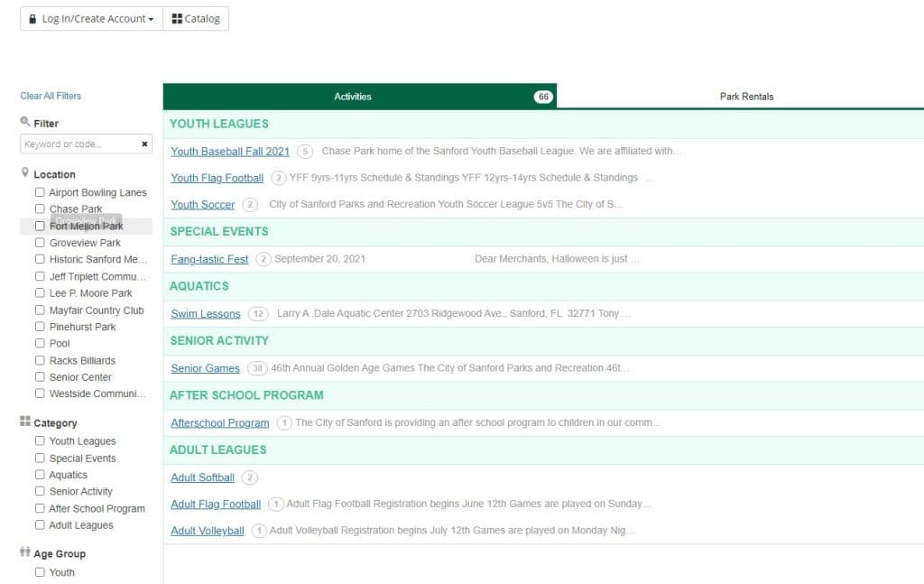Clear the keyword field using the x icon
The width and height of the screenshot is (924, 584).
tap(144, 144)
